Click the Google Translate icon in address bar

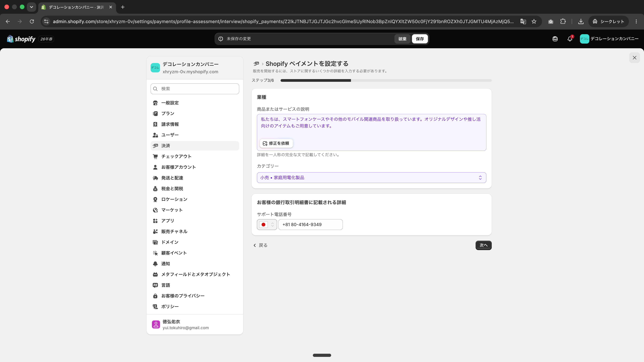523,21
